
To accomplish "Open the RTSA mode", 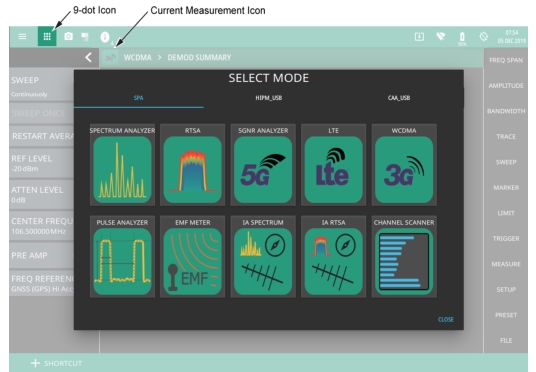I will 193,169.
